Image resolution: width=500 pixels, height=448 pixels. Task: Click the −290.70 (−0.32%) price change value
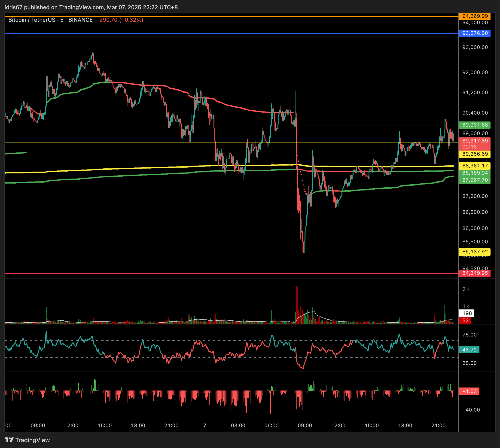[x=119, y=20]
